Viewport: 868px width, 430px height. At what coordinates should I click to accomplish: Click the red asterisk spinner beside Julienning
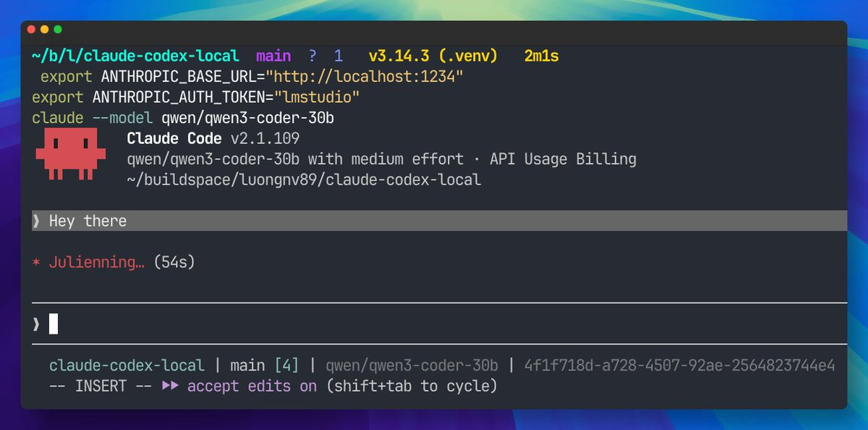pos(36,262)
